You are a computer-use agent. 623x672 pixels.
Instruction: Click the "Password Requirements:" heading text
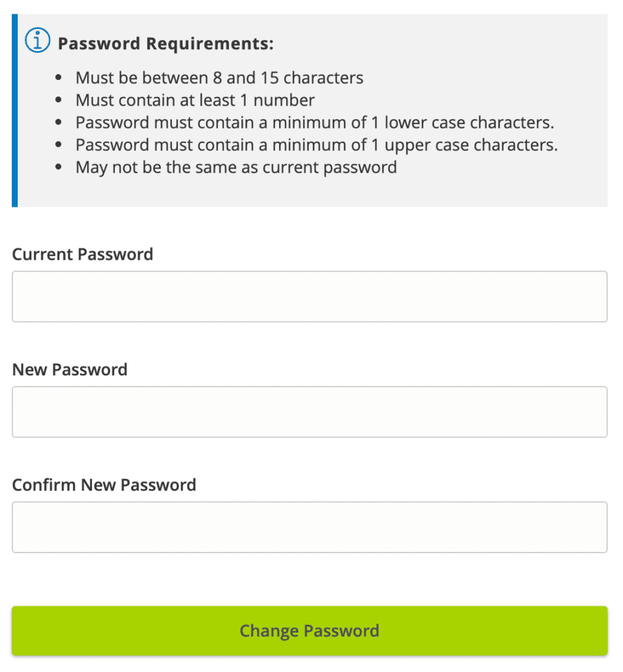(x=165, y=44)
